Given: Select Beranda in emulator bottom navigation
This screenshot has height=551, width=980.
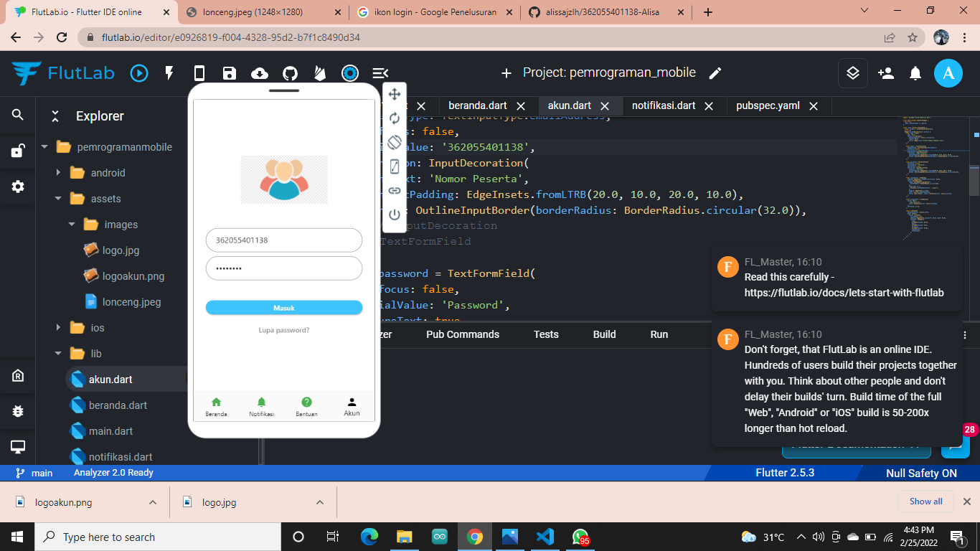Looking at the screenshot, I should pos(216,407).
